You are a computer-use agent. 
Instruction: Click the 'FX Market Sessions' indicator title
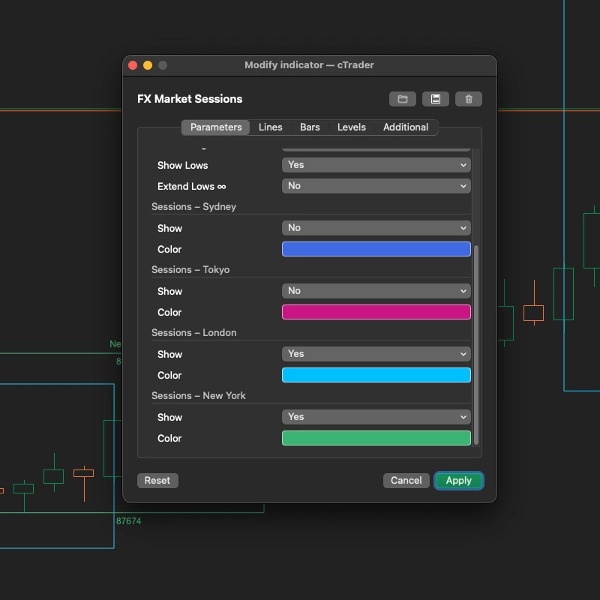click(x=190, y=99)
